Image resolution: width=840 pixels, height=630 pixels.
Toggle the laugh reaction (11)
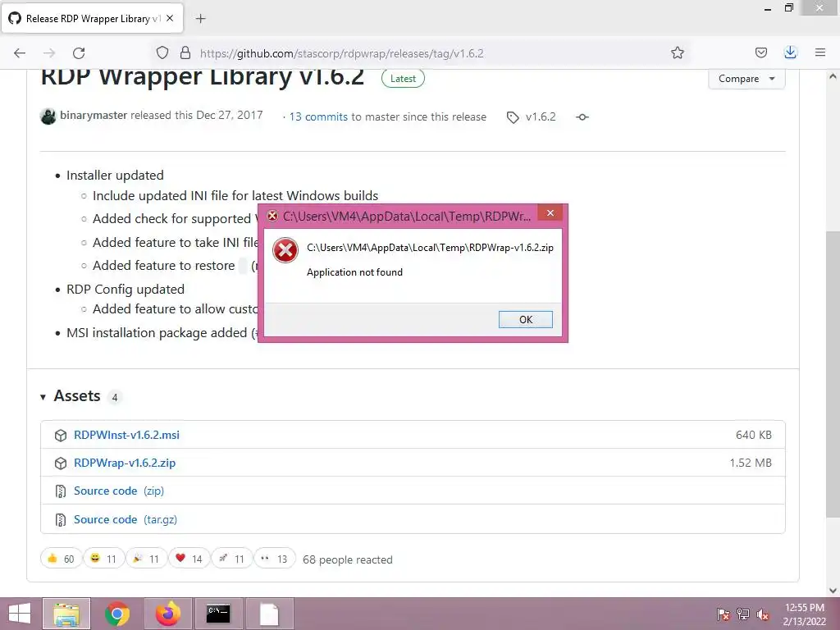click(103, 558)
